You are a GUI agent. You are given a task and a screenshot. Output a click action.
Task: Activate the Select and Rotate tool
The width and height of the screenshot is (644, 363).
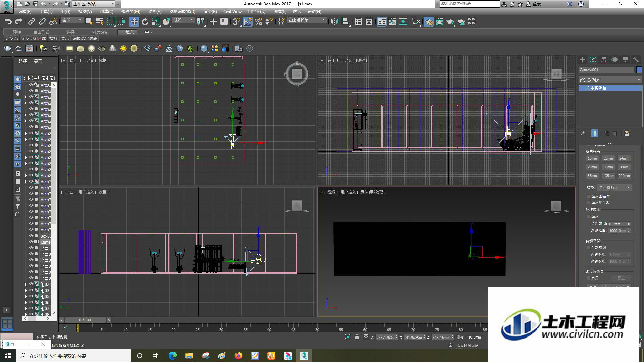[145, 22]
